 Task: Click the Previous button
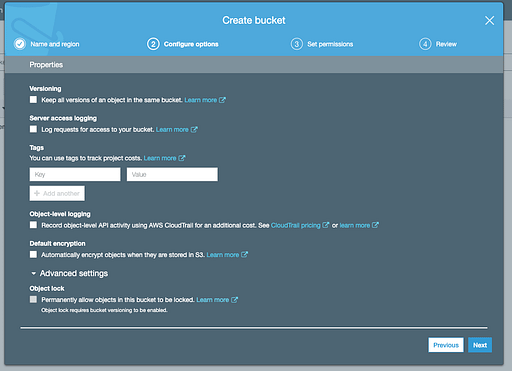(x=446, y=345)
